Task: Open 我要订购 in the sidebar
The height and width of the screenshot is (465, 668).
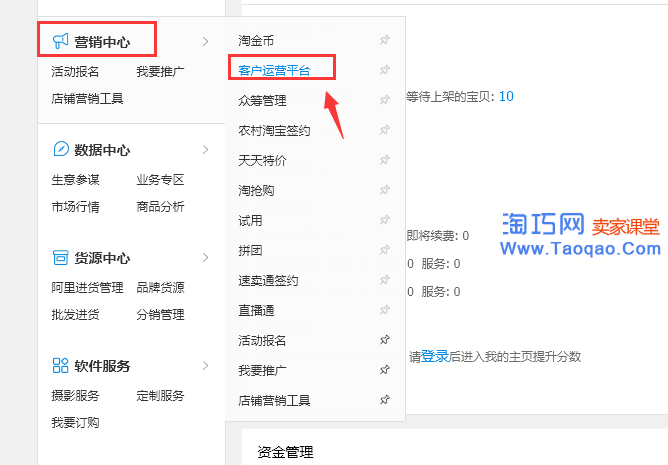Action: click(x=75, y=422)
